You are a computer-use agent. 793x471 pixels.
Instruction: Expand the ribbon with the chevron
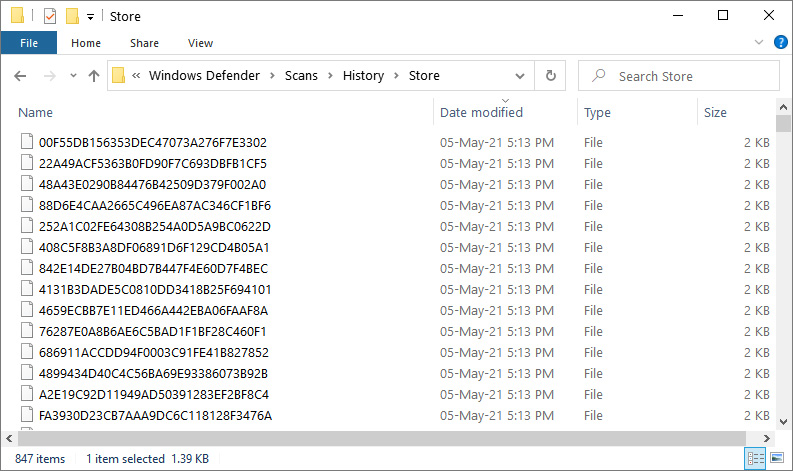(758, 43)
